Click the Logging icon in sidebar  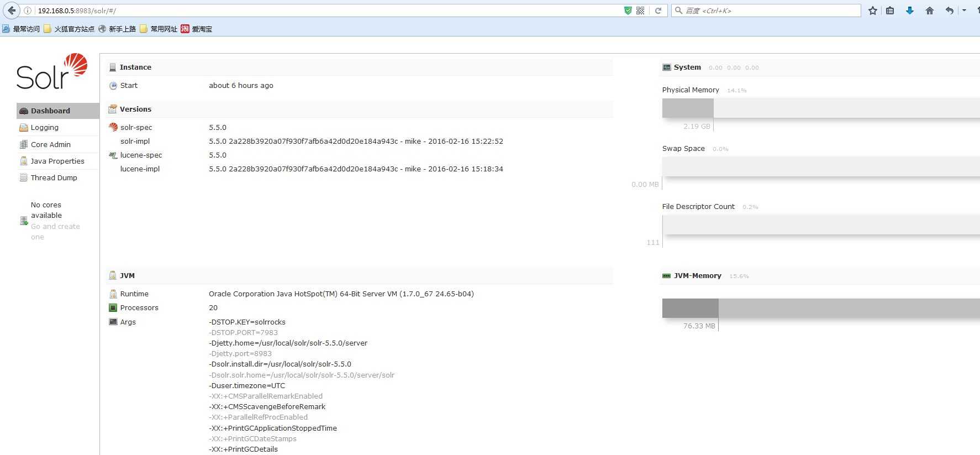[x=24, y=128]
